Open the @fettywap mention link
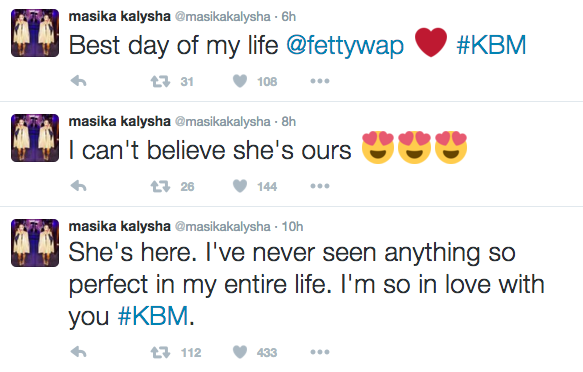This screenshot has height=372, width=583. 345,46
